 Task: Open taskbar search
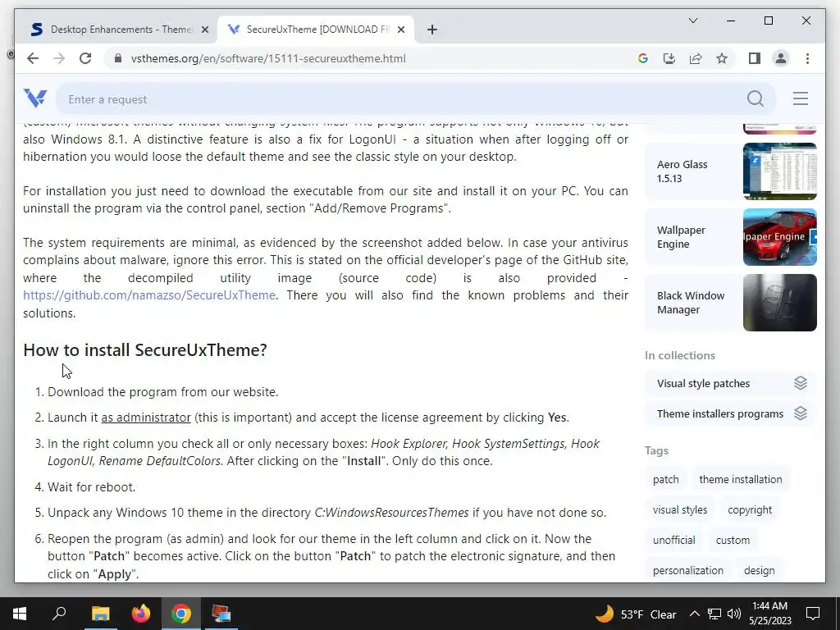click(59, 614)
